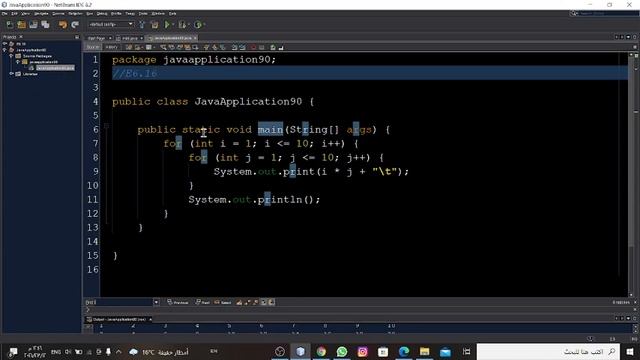Click the Debug Project toolbar icon
Screen dimensions: 640x360
click(x=182, y=25)
